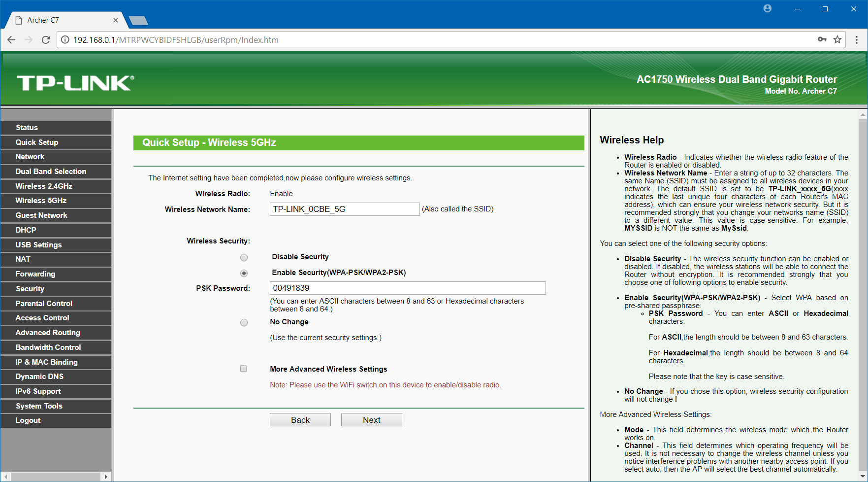Click Logout in the sidebar

[56, 420]
